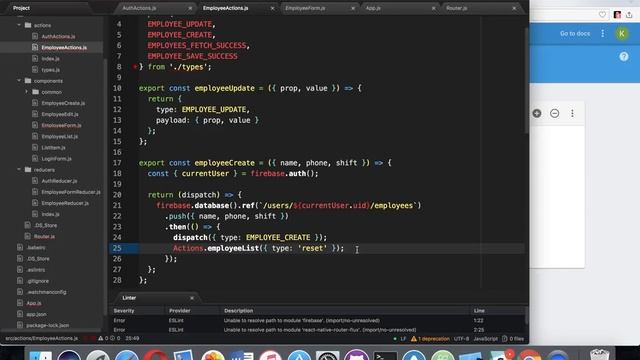Switch to the EmployeeForm.js editor tab
This screenshot has height=360, width=640.
point(305,8)
